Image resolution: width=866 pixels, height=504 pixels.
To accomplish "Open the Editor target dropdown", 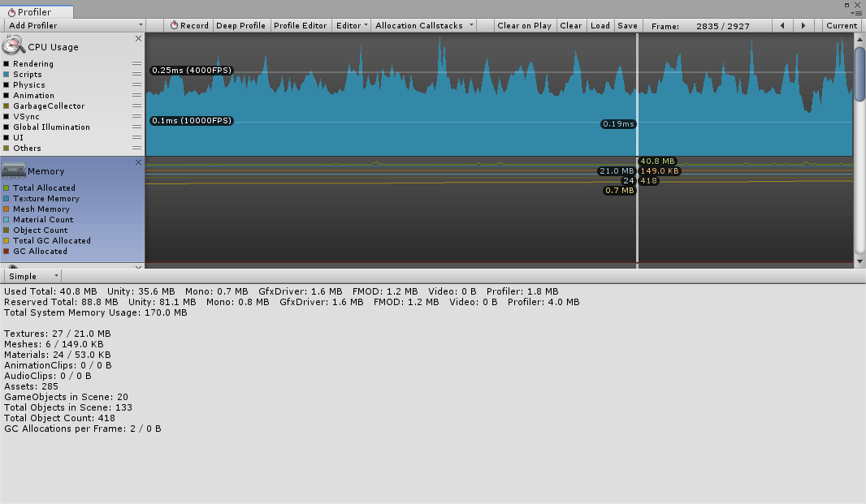I will [x=350, y=25].
